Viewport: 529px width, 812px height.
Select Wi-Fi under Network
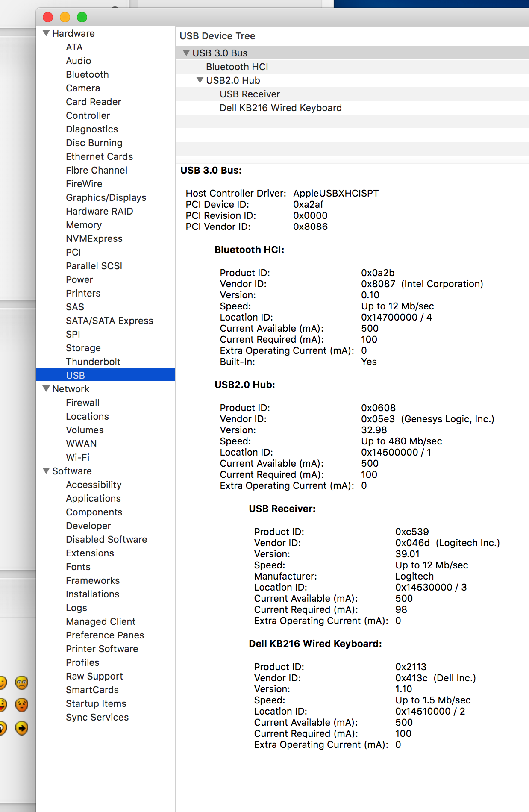click(x=77, y=457)
